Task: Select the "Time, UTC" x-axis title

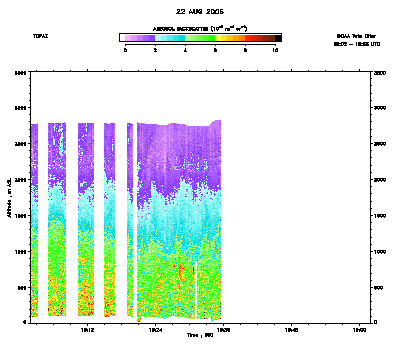Action: click(x=200, y=335)
